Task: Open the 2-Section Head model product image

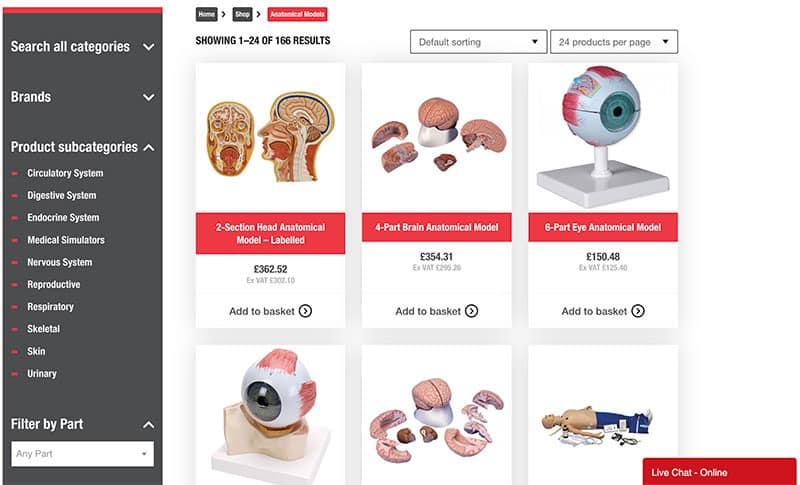Action: click(x=270, y=137)
